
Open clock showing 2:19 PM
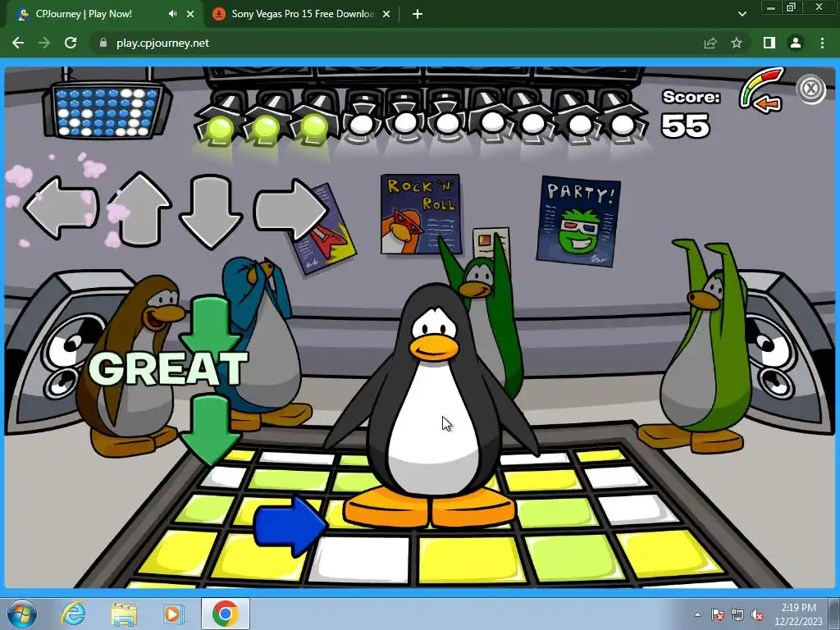[798, 614]
